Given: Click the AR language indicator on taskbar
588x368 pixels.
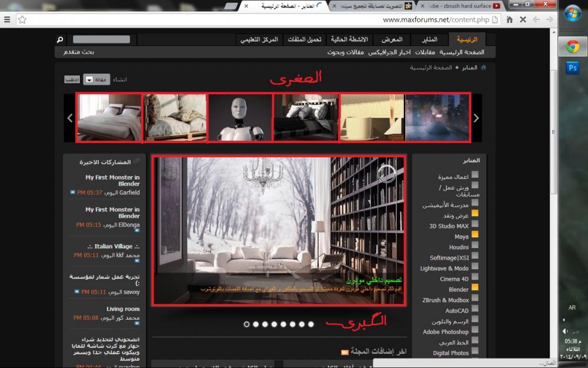Looking at the screenshot, I should pos(572,307).
